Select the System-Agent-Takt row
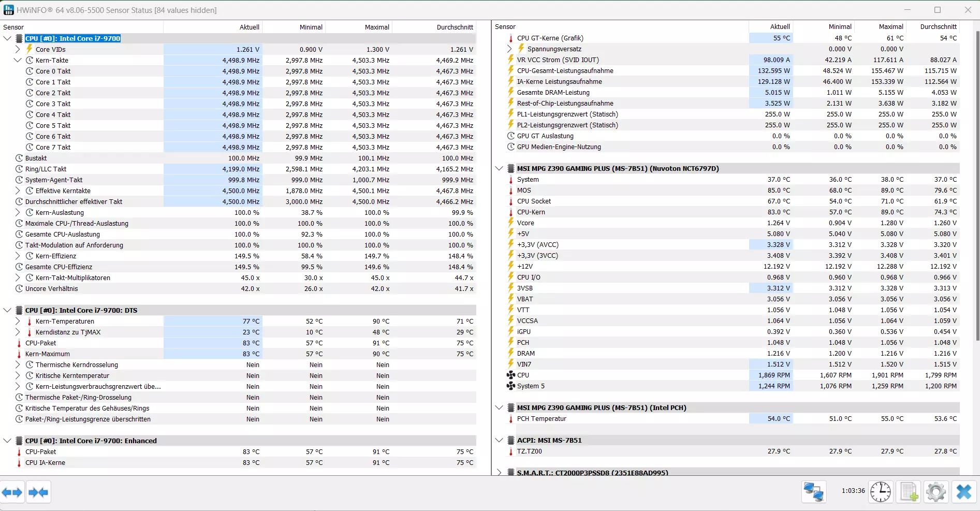Screen dimensions: 980x511 point(245,180)
